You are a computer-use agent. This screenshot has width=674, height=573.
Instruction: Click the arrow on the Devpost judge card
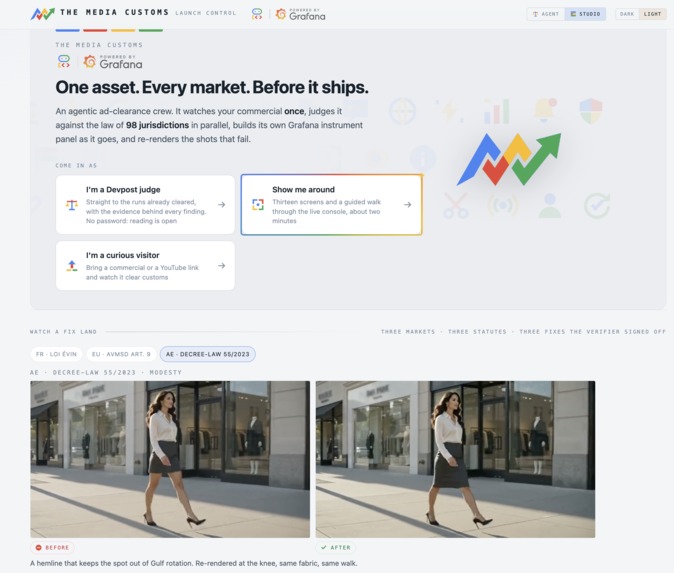pyautogui.click(x=221, y=205)
